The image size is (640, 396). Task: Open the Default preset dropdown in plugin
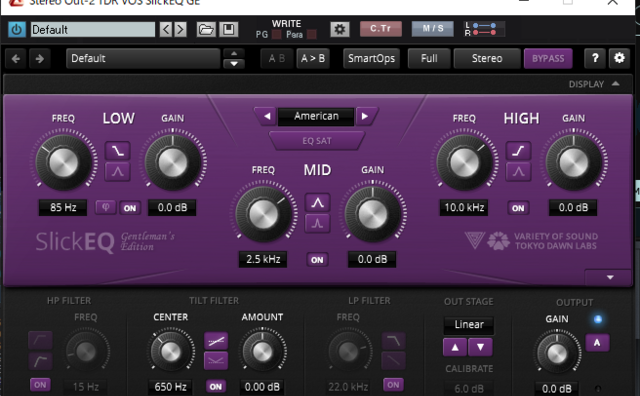tap(143, 59)
